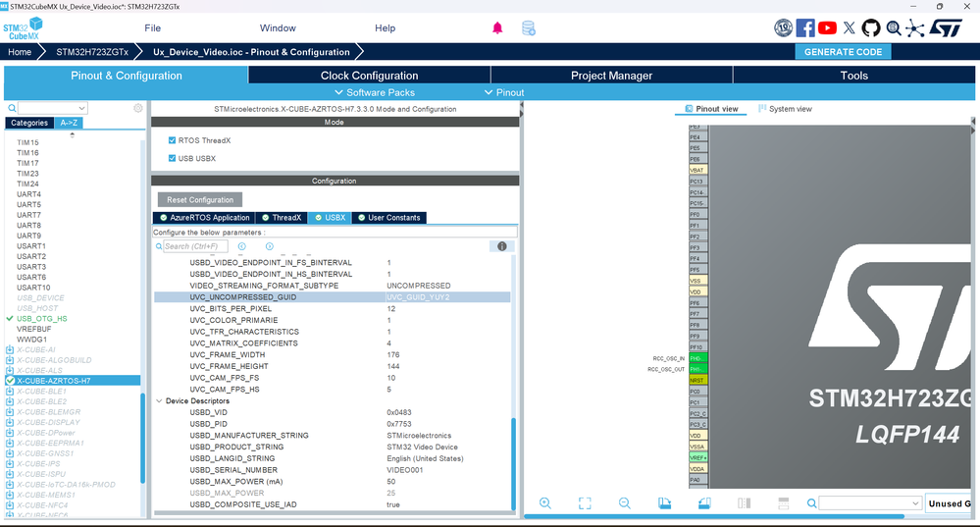Fit the pinout chip to window

pos(585,503)
